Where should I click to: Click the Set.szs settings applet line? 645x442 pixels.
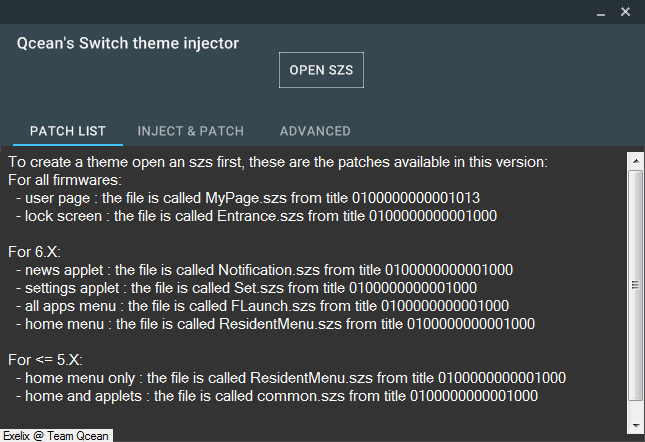click(x=247, y=288)
